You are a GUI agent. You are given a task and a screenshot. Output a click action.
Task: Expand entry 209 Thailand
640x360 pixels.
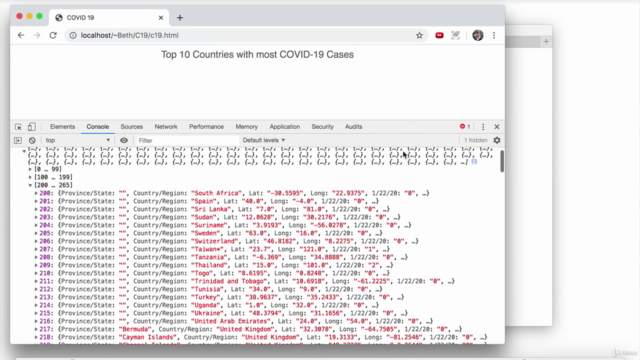[x=36, y=265]
